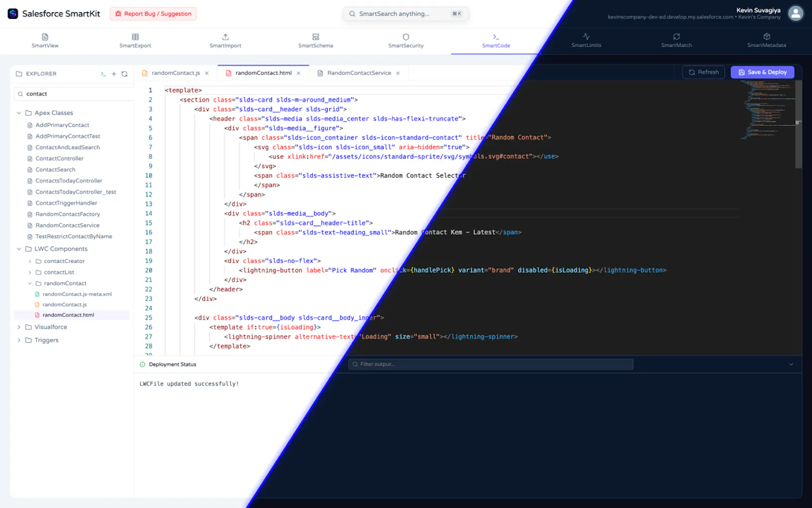812x508 pixels.
Task: Click the explorer search field containing contact
Action: tap(74, 94)
